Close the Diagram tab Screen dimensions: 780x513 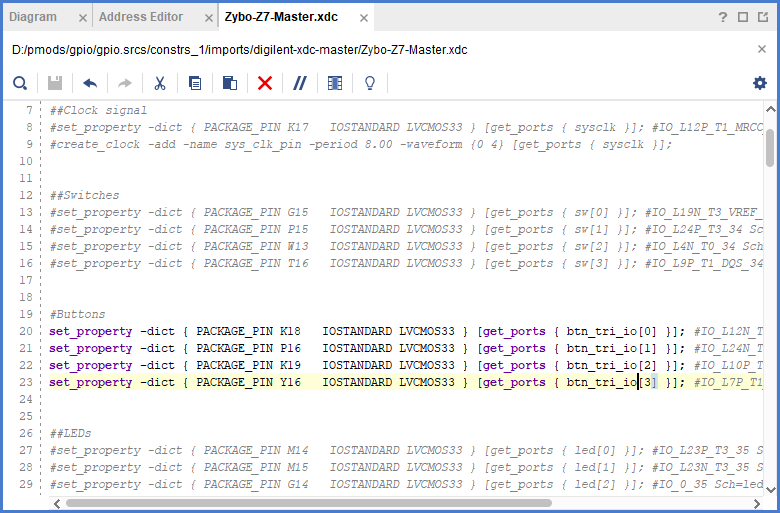pos(83,18)
